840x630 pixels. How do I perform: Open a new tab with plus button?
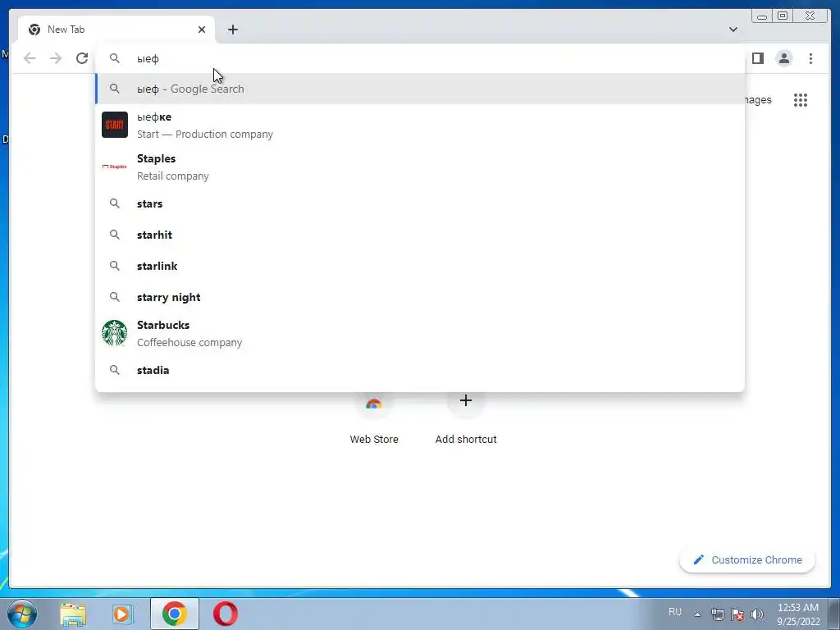coord(232,30)
